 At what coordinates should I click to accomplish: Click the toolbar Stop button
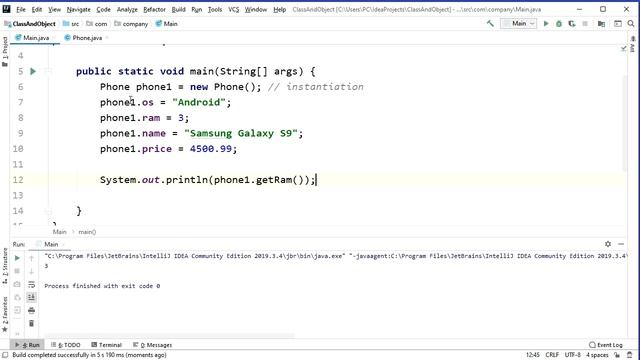[x=585, y=24]
